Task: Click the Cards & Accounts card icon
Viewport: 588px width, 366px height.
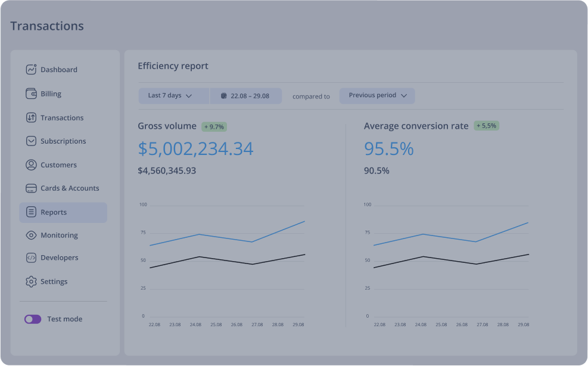Action: pos(30,188)
